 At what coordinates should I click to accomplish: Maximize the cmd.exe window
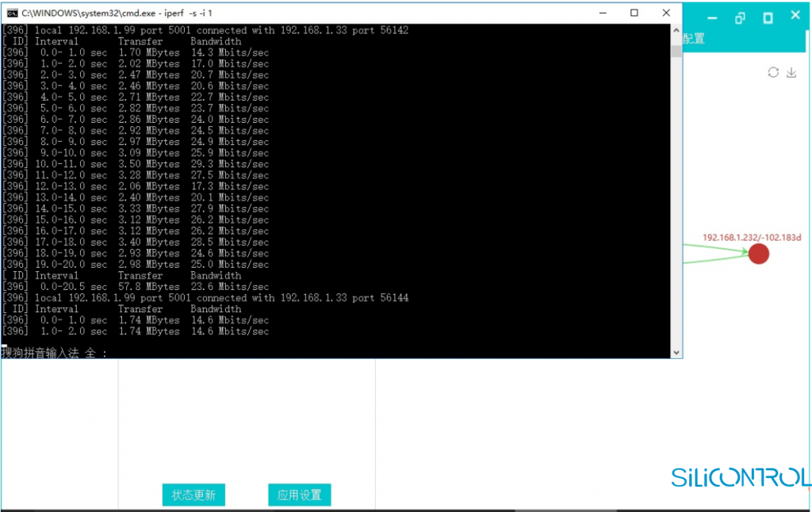(634, 13)
